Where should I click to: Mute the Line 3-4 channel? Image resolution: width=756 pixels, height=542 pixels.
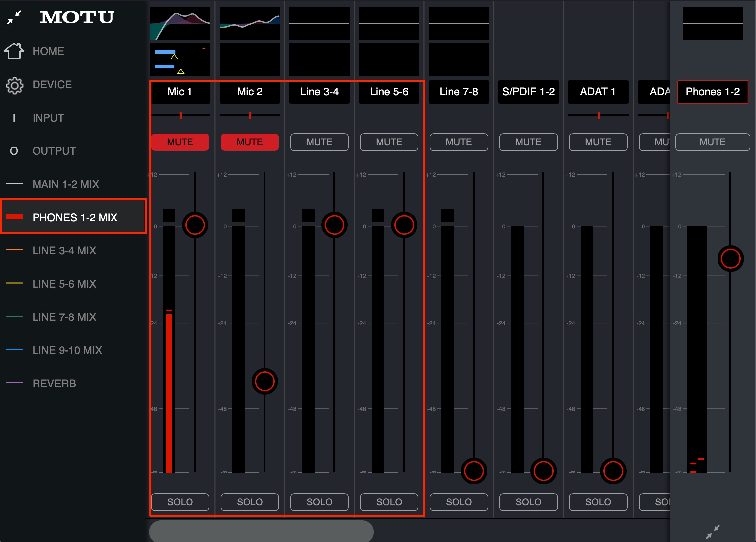[x=319, y=142]
